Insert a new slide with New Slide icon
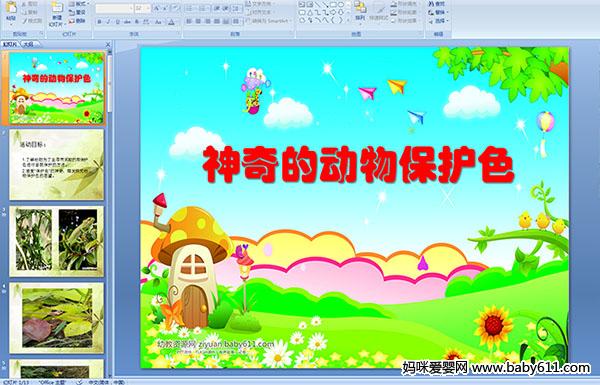 pos(57,8)
